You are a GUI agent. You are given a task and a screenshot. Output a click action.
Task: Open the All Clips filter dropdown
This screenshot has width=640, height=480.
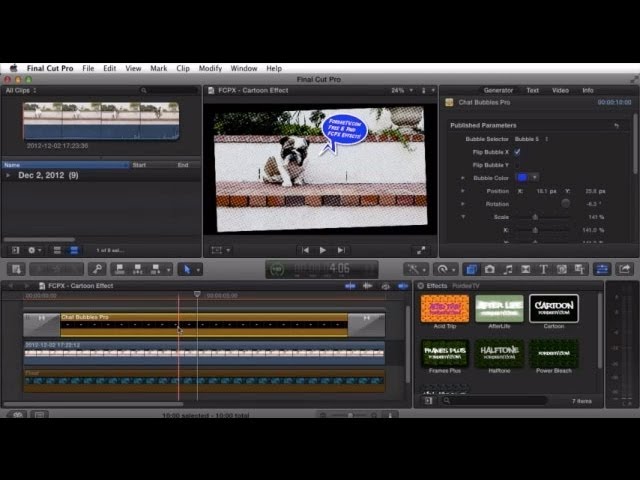pyautogui.click(x=21, y=90)
